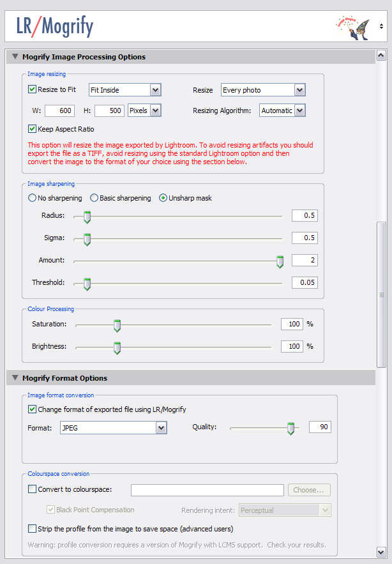Toggle Keep Aspect Ratio checkbox
This screenshot has height=564, width=392.
[32, 129]
